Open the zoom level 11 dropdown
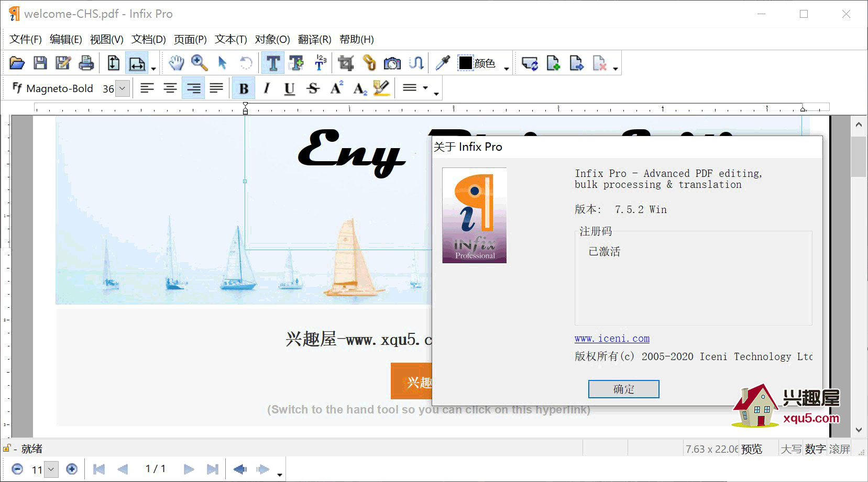Image resolution: width=868 pixels, height=482 pixels. tap(51, 469)
